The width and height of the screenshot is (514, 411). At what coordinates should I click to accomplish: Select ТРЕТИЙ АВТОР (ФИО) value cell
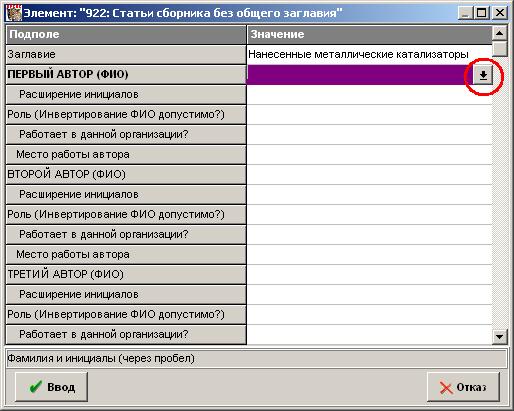coord(369,274)
